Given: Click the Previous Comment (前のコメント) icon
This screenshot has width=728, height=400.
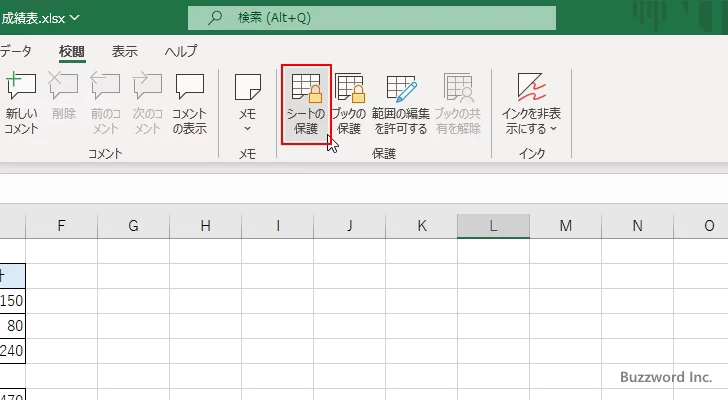Looking at the screenshot, I should point(105,103).
